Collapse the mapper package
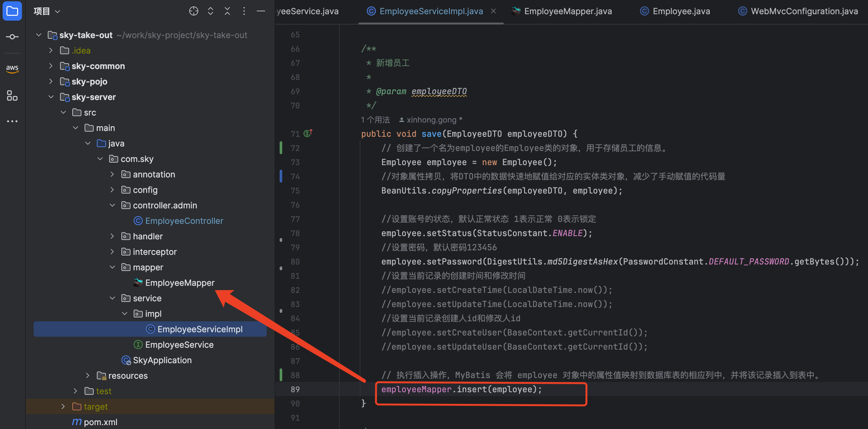Screen dimensions: 868x429 tap(112, 267)
